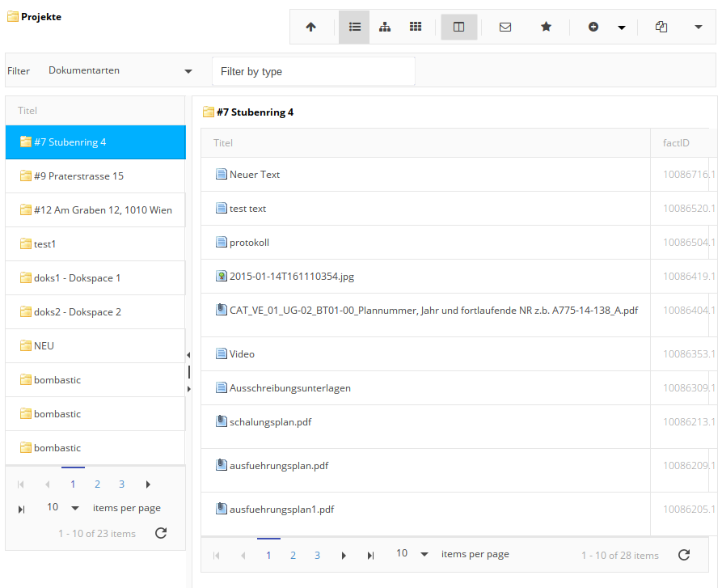Select the #7 Stubenring 4 project
This screenshot has width=722, height=588.
[x=95, y=142]
